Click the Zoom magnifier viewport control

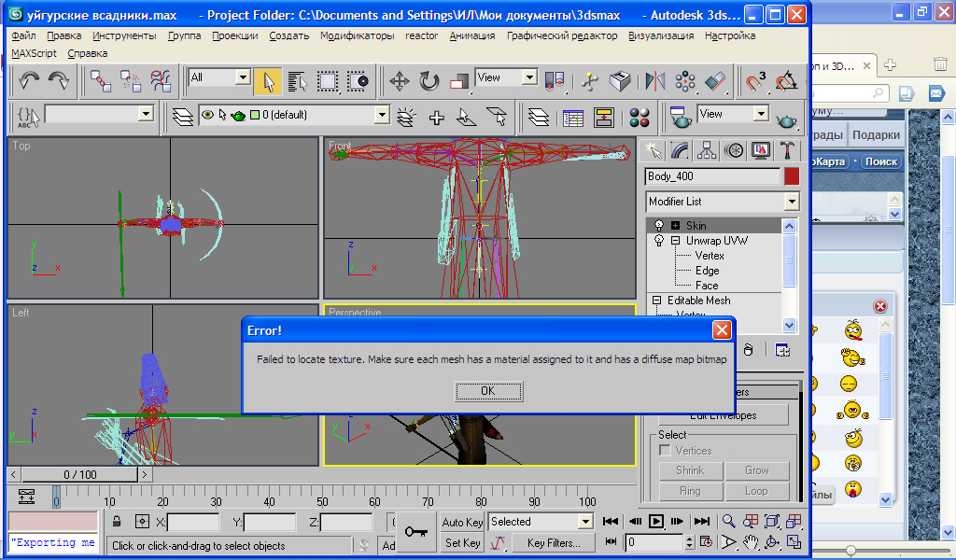[x=726, y=521]
